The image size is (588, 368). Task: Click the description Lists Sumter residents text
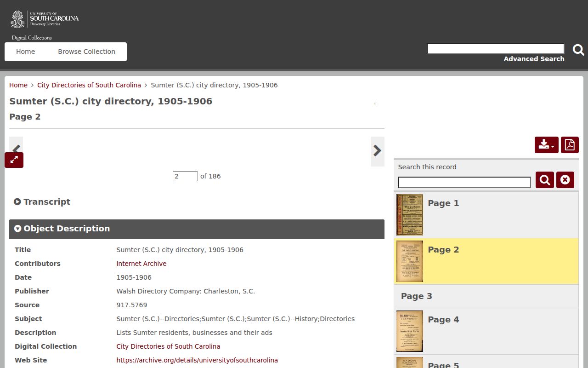pyautogui.click(x=194, y=333)
